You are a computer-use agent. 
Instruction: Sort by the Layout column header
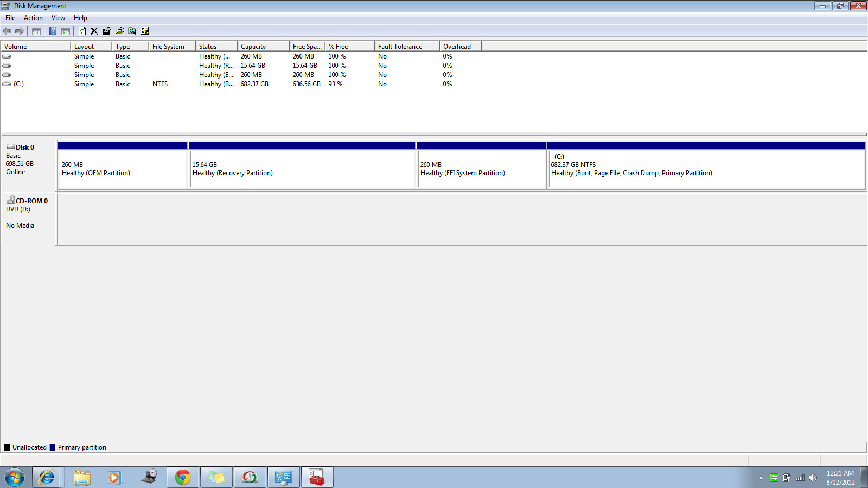click(x=91, y=47)
